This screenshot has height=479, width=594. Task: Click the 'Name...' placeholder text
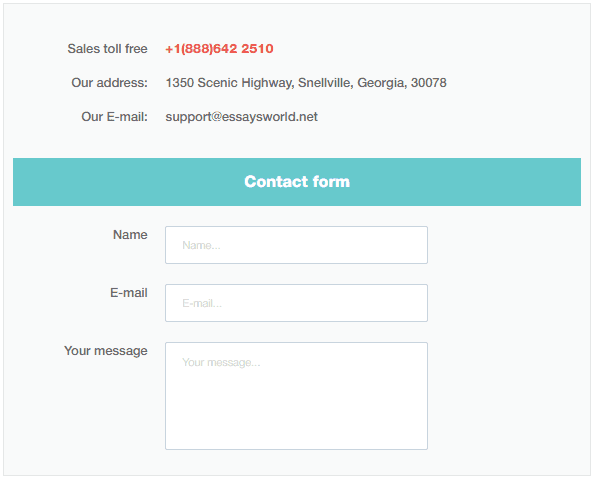tap(201, 245)
